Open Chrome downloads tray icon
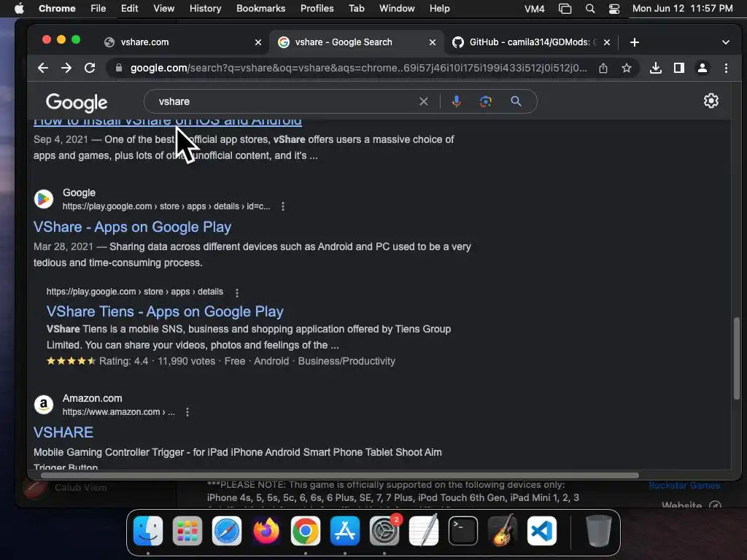The width and height of the screenshot is (747, 560). click(x=656, y=68)
